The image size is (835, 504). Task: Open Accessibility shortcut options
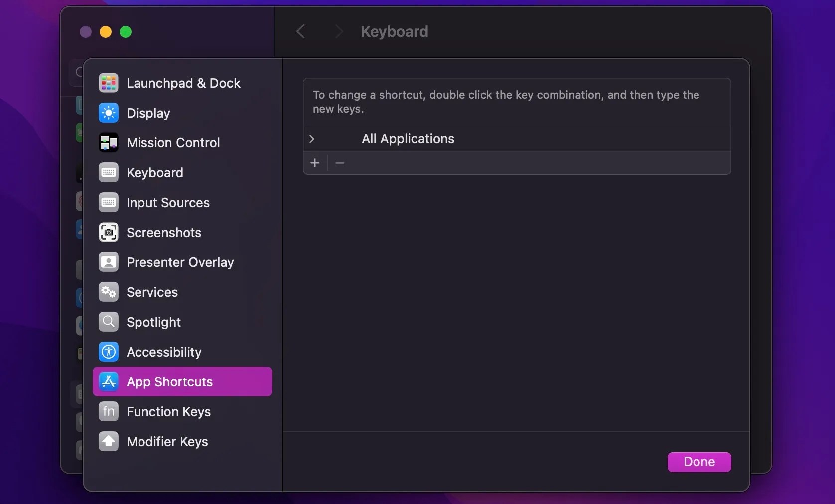[164, 352]
